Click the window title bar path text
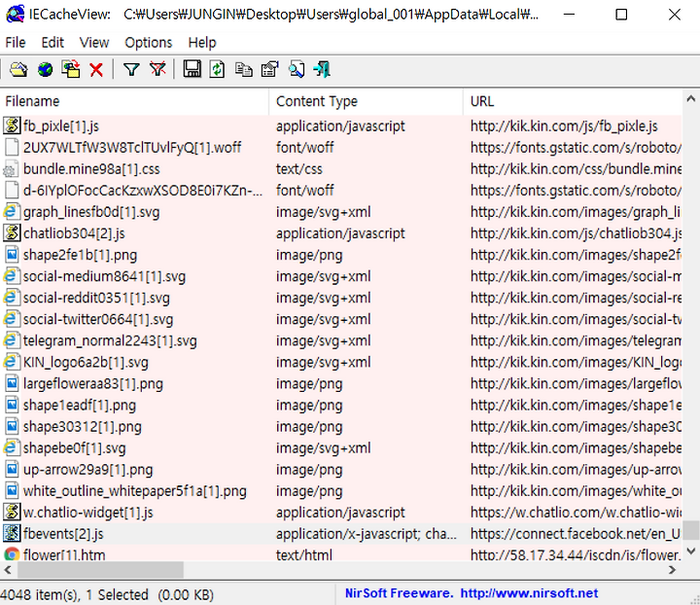The image size is (700, 605). (x=331, y=15)
